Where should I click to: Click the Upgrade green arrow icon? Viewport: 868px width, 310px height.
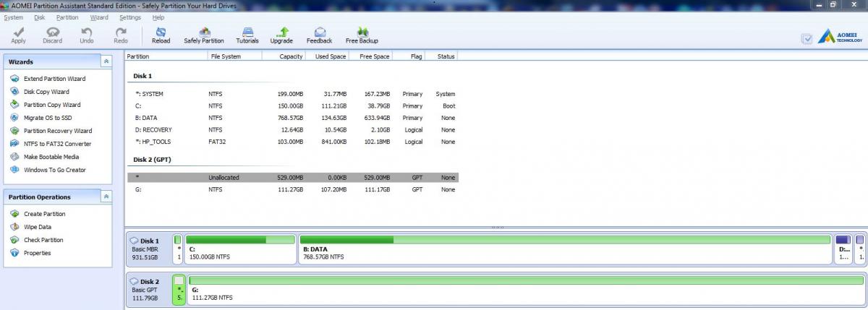click(282, 32)
